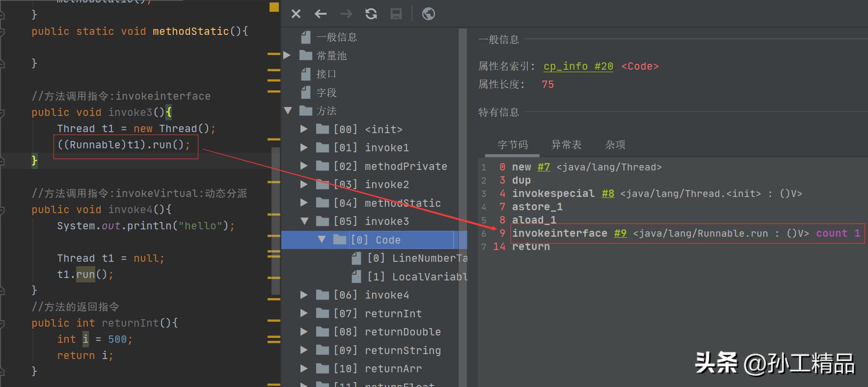Expand the [01] invoke1 method
868x387 pixels.
pos(304,148)
